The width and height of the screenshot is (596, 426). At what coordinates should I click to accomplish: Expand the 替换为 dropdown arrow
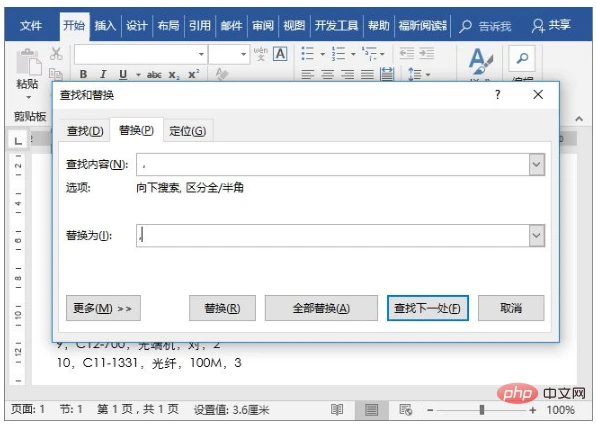click(536, 235)
